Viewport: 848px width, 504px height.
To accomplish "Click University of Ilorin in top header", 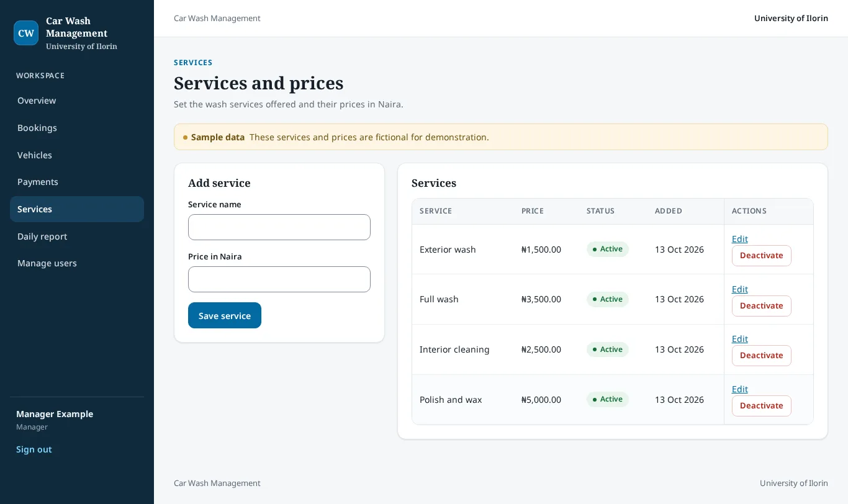I will click(x=791, y=18).
